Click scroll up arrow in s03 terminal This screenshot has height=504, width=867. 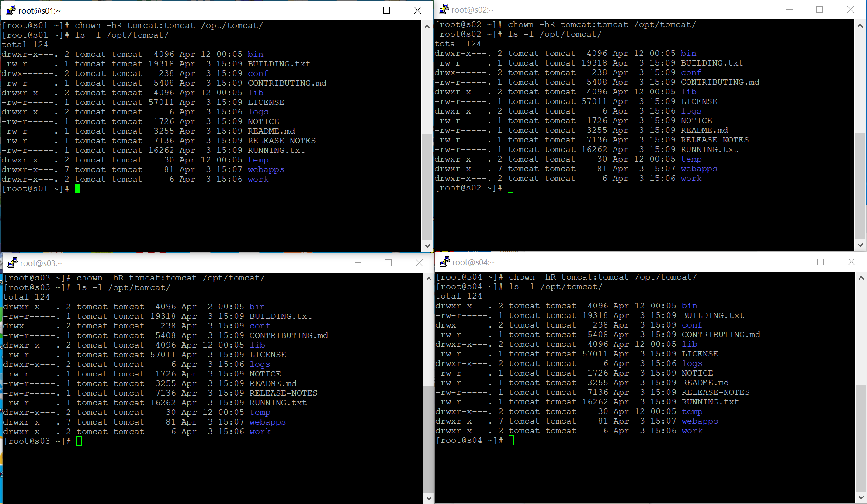pyautogui.click(x=429, y=279)
